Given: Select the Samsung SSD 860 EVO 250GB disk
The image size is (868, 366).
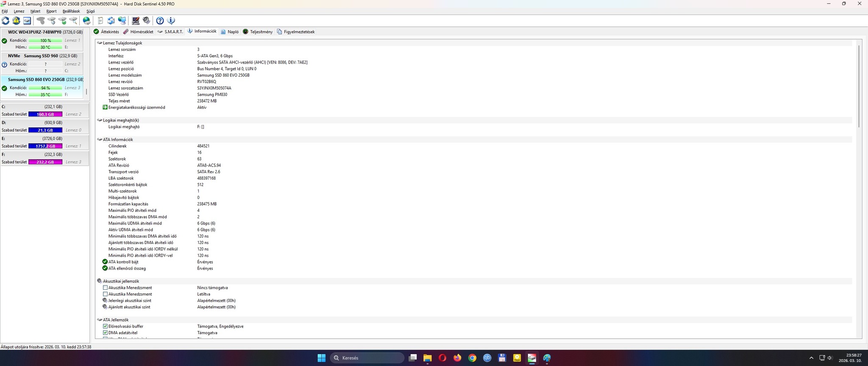Looking at the screenshot, I should [x=42, y=87].
